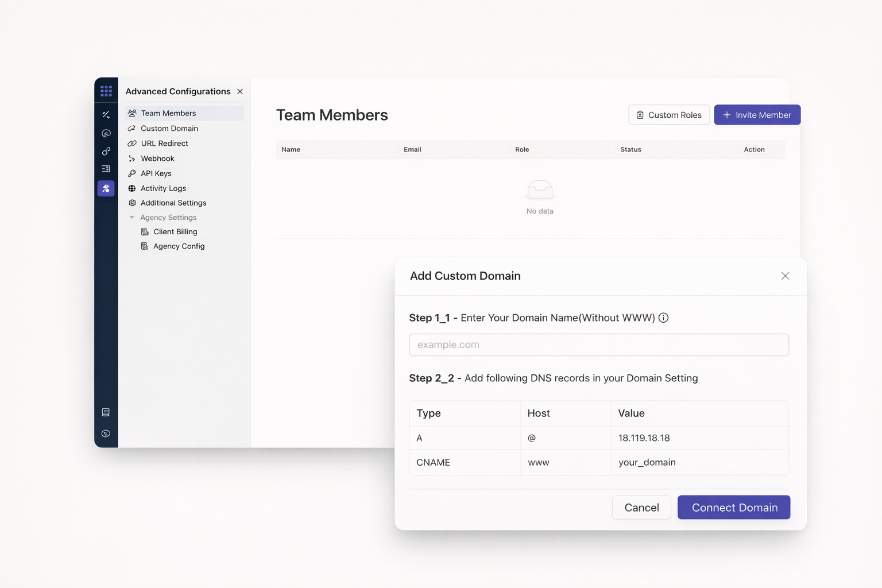The width and height of the screenshot is (882, 588).
Task: Select Webhook in the configuration menu
Action: click(157, 158)
